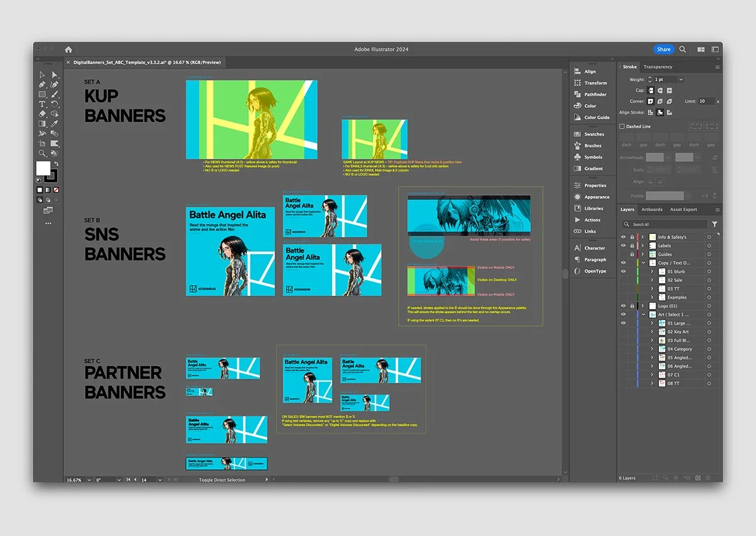Open the zoom level dropdown 16.67%
Image resolution: width=756 pixels, height=536 pixels.
pyautogui.click(x=88, y=480)
